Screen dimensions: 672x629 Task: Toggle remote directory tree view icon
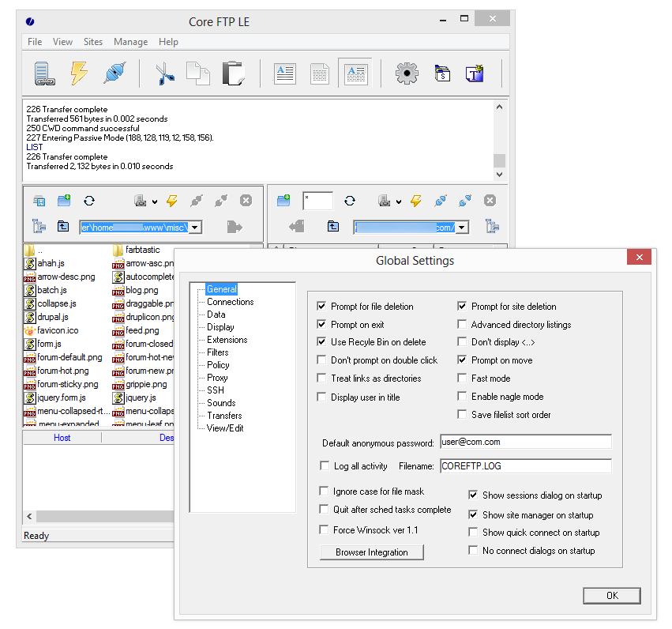click(x=493, y=226)
